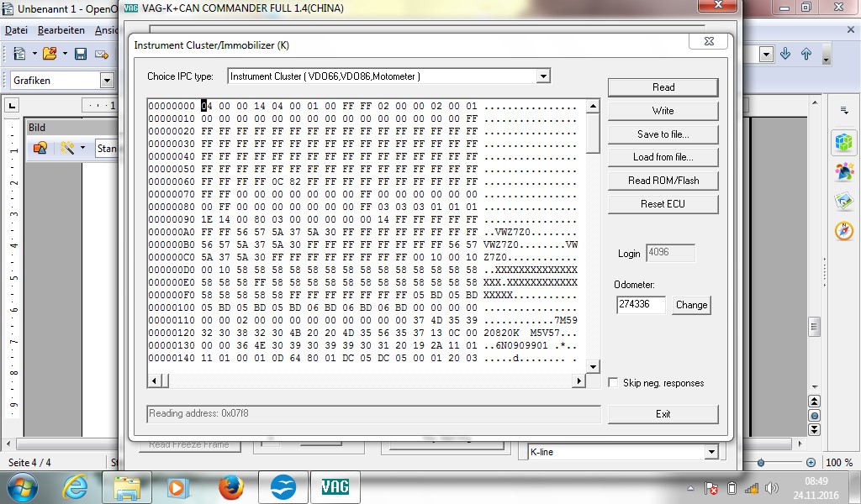Open the Datei menu
861x504 pixels.
[16, 30]
